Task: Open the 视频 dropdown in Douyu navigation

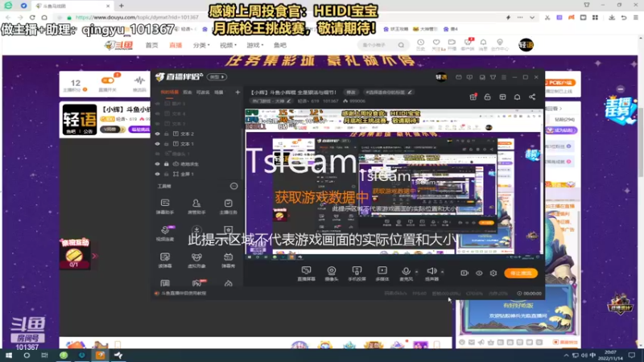Action: click(x=228, y=45)
